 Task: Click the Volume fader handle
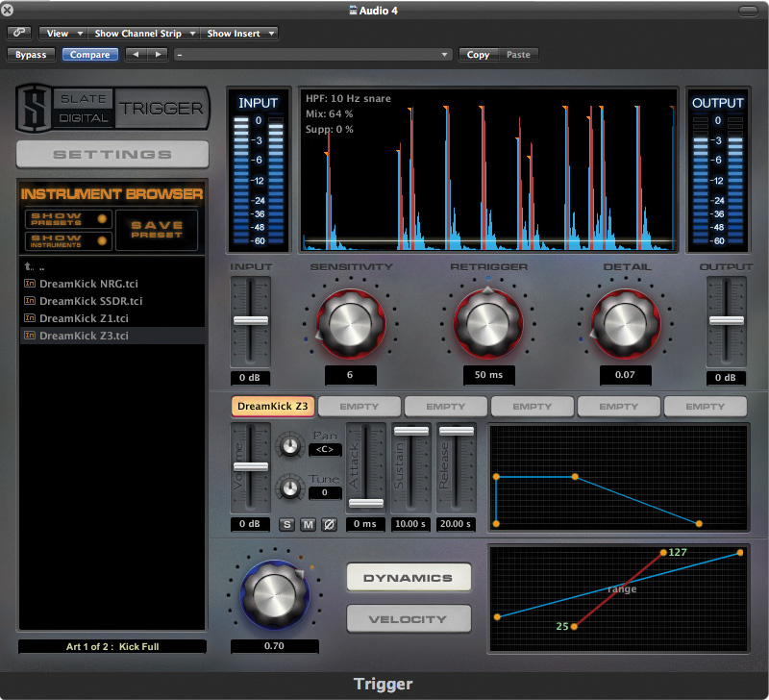tap(251, 466)
